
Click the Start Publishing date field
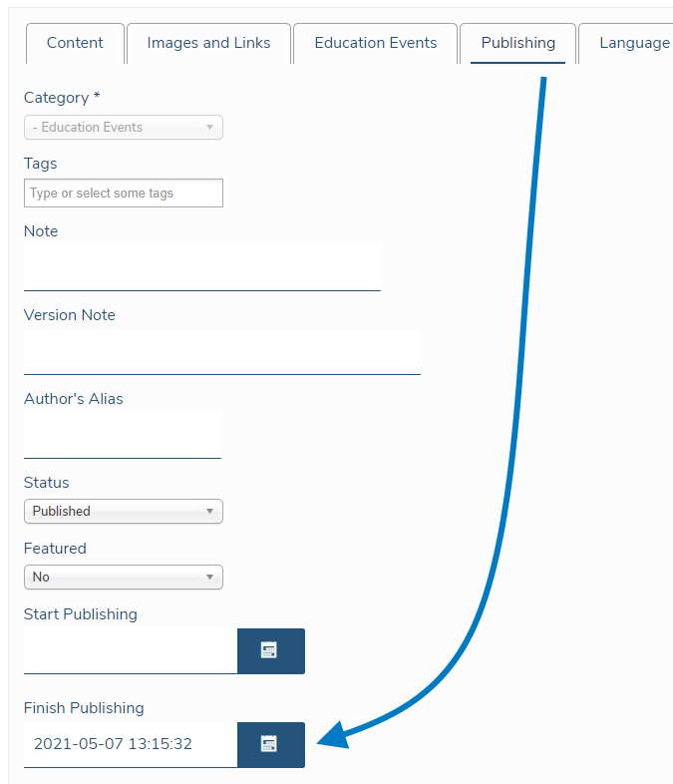coord(131,651)
